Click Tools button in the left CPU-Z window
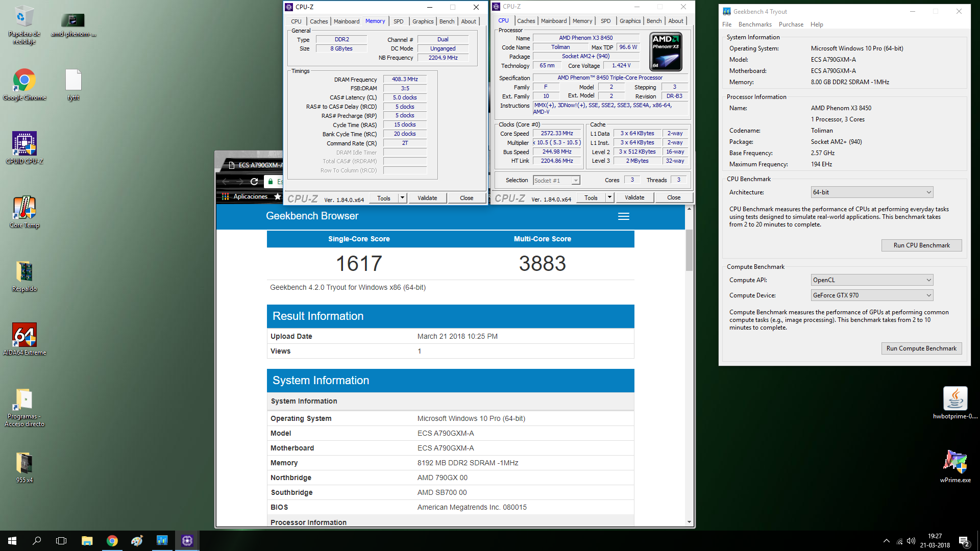 click(384, 198)
